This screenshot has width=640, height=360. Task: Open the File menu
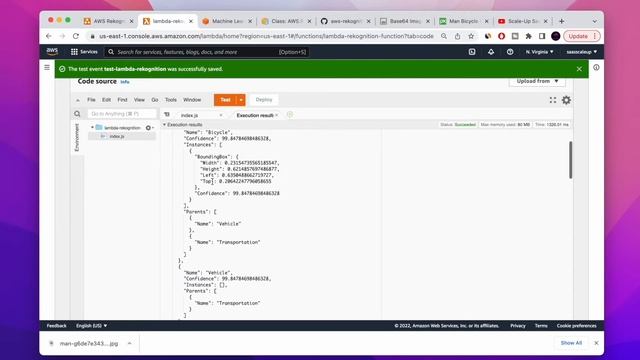pos(91,100)
